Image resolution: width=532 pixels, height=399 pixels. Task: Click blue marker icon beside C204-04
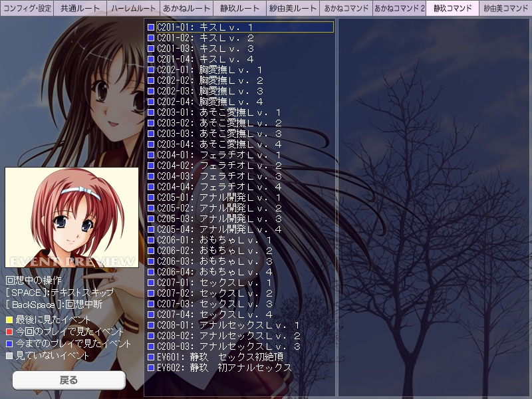tap(151, 187)
